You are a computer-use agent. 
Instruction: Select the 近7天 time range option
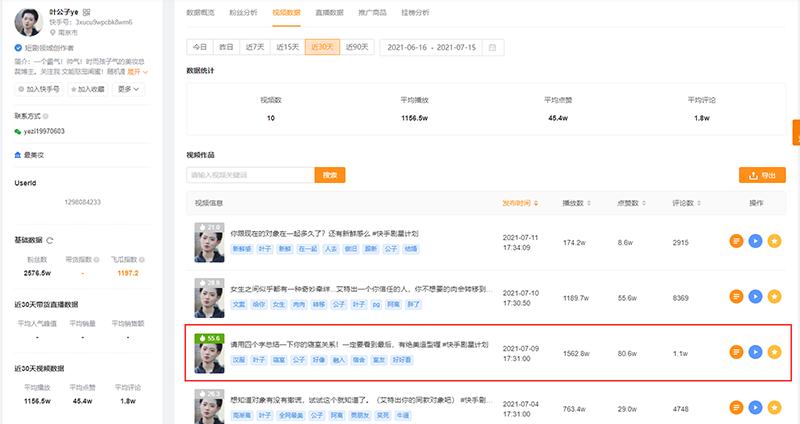[x=257, y=47]
